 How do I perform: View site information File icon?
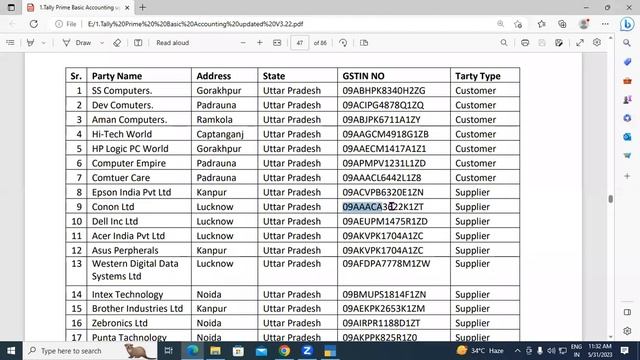click(x=66, y=24)
